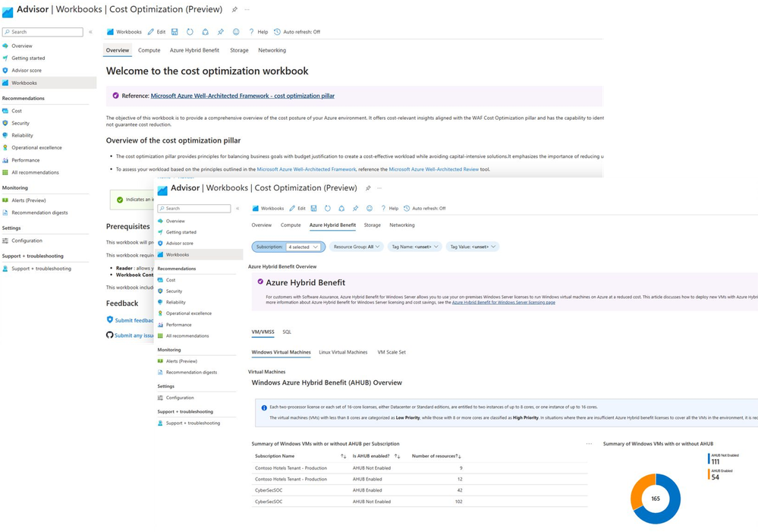The height and width of the screenshot is (532, 758).
Task: Select the SQL sub-tab
Action: click(287, 332)
